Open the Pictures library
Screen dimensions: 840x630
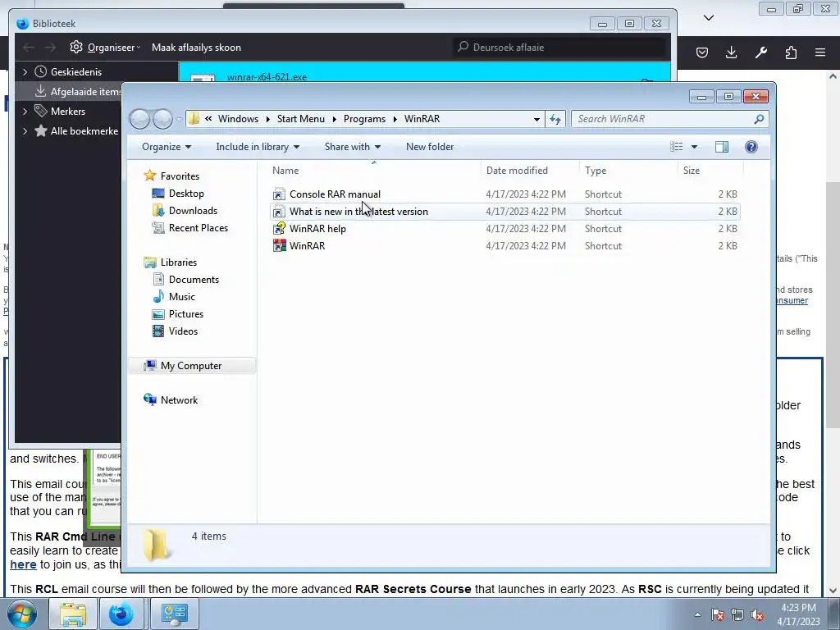[186, 314]
